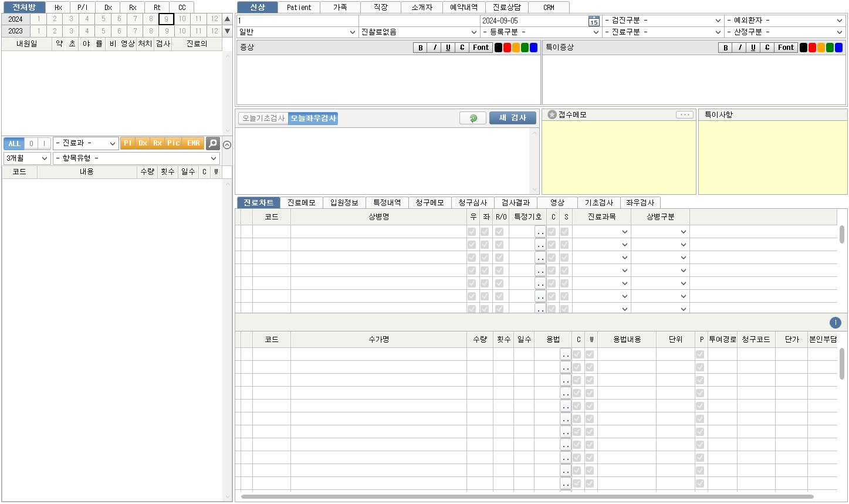Screen dimensions: 849x504
Task: Open the 검사결과 tab
Action: click(515, 202)
